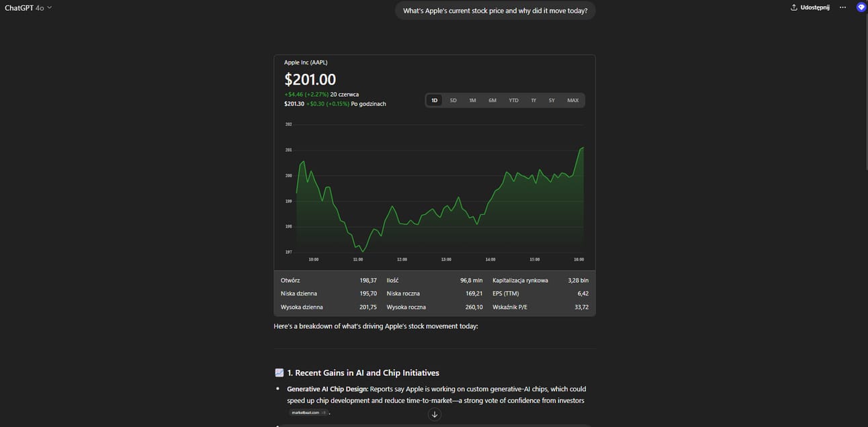Open the marketbeat.com source citation
Image resolution: width=868 pixels, height=427 pixels.
tap(308, 412)
